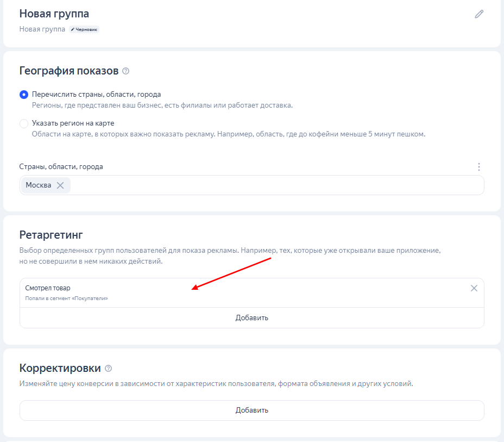504x442 pixels.
Task: Click the География показов section heading
Action: click(69, 71)
